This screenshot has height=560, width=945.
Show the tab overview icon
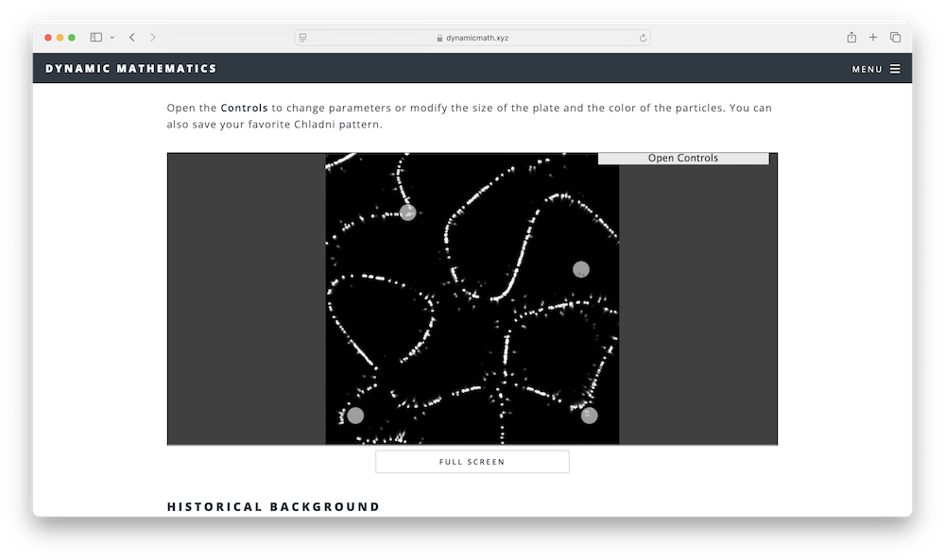click(896, 38)
